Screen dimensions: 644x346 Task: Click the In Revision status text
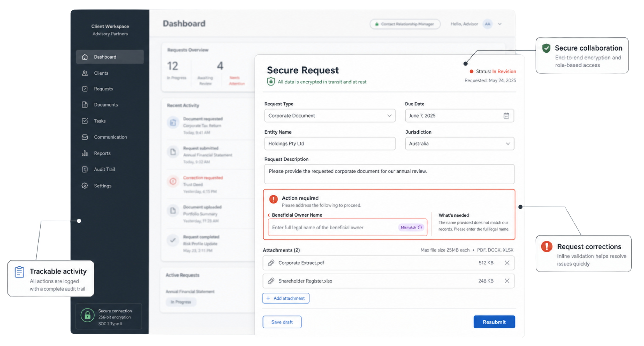504,72
